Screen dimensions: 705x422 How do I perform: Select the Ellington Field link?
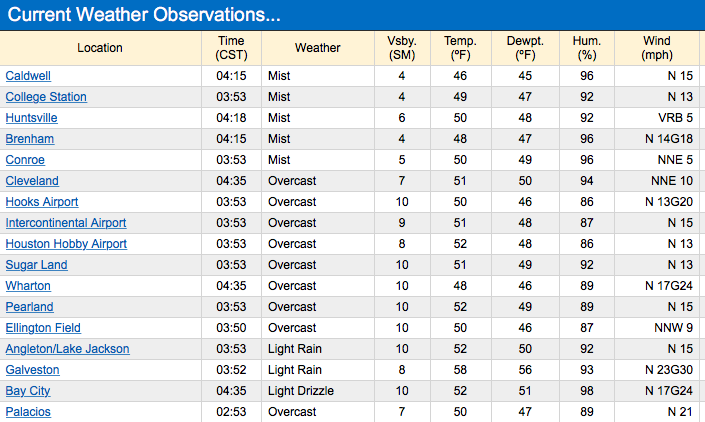[43, 328]
